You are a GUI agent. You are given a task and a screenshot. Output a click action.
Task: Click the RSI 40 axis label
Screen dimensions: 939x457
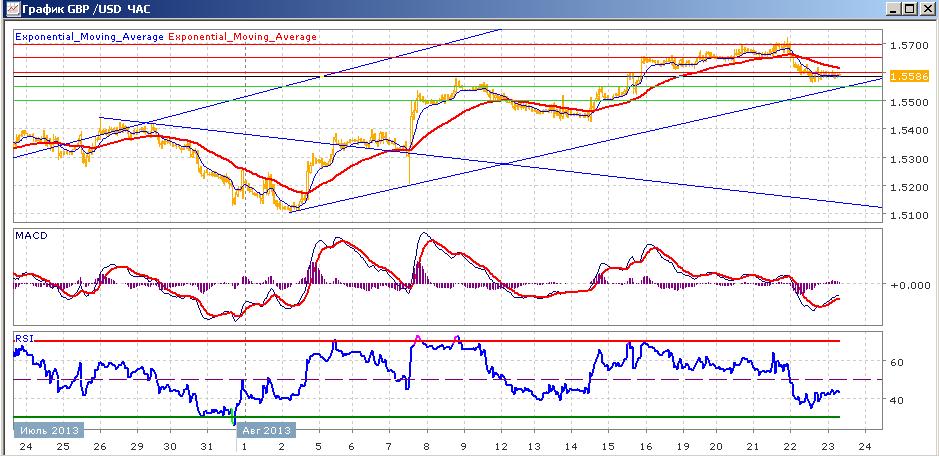point(896,400)
